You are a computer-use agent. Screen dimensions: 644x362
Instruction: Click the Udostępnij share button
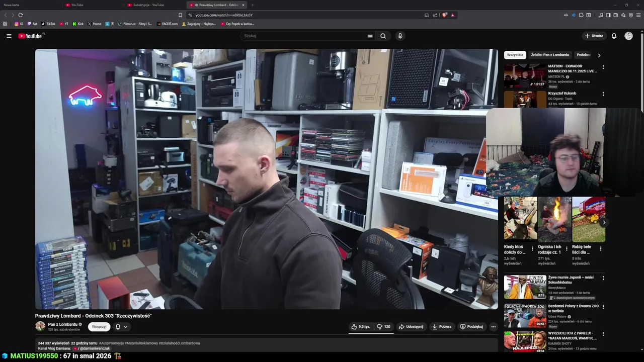[x=411, y=327]
